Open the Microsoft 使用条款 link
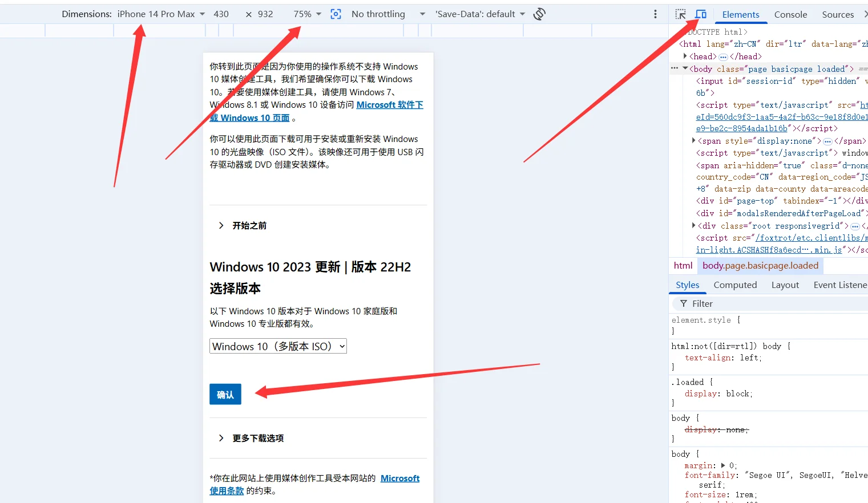868x503 pixels. pos(314,485)
